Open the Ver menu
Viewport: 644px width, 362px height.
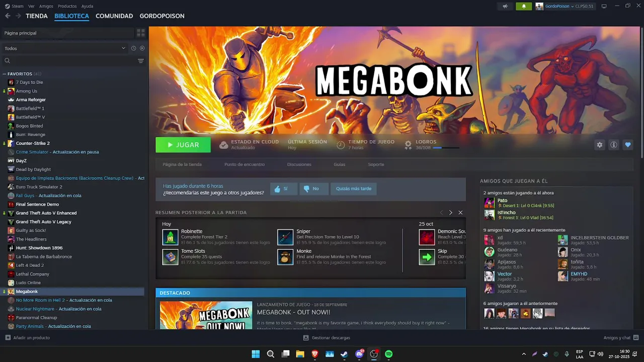(32, 6)
